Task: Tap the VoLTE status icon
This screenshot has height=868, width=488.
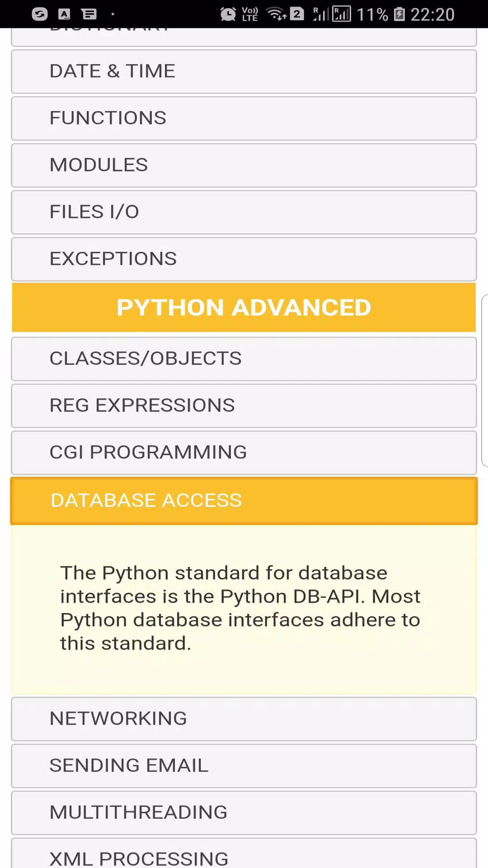Action: [x=250, y=14]
